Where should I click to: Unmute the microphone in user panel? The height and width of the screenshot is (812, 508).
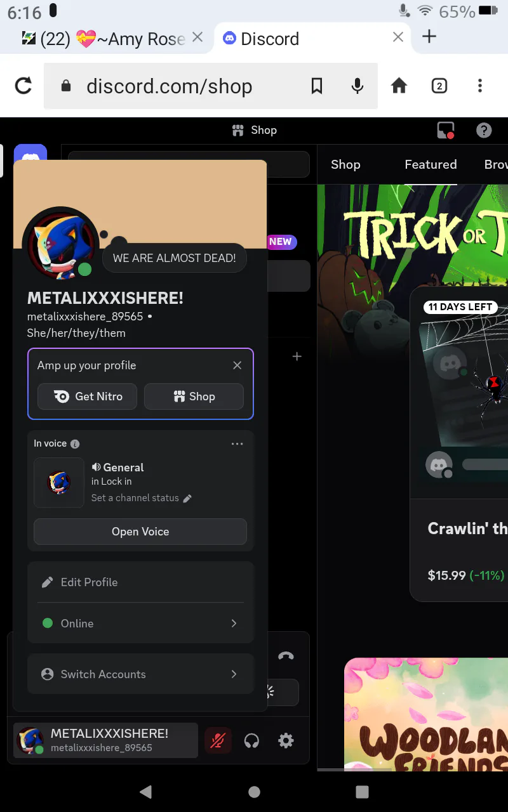(x=218, y=740)
